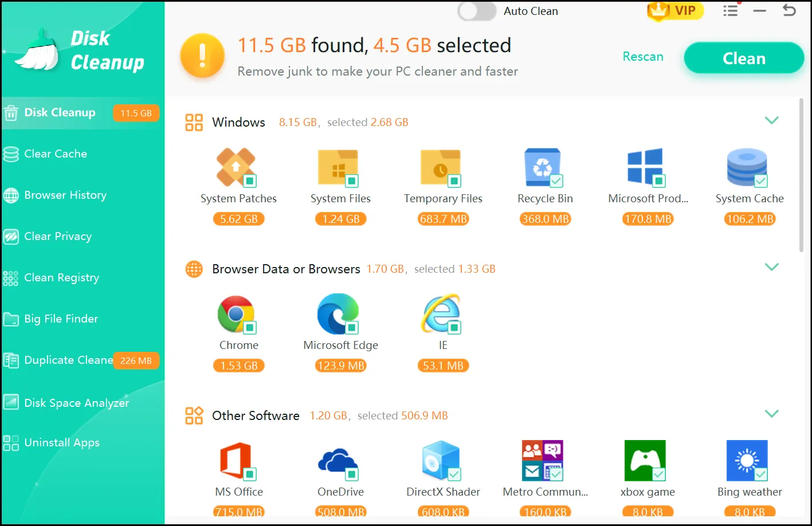Toggle the Chrome checkbox
The width and height of the screenshot is (812, 526).
click(249, 328)
